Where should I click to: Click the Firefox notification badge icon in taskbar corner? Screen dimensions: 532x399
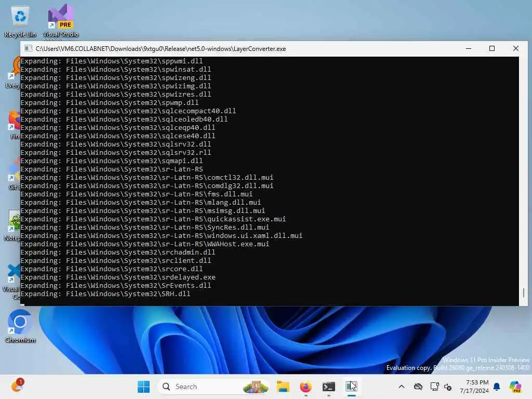coord(17,386)
